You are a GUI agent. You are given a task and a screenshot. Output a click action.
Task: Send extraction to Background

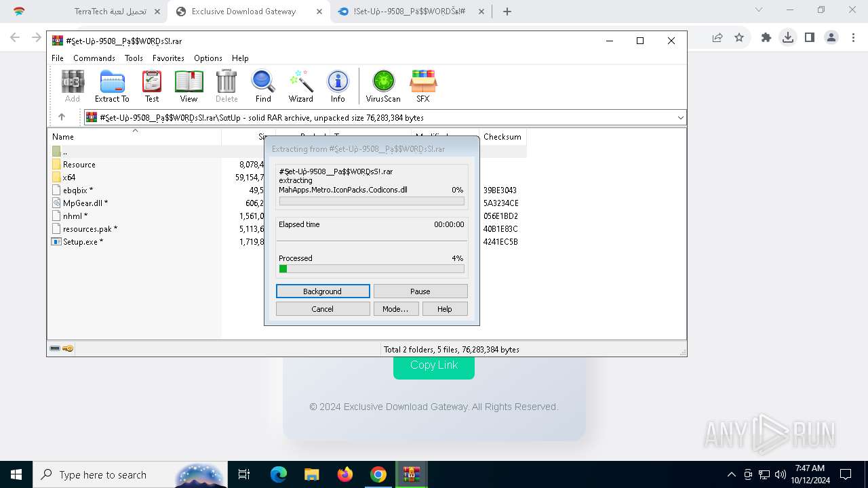pos(323,291)
